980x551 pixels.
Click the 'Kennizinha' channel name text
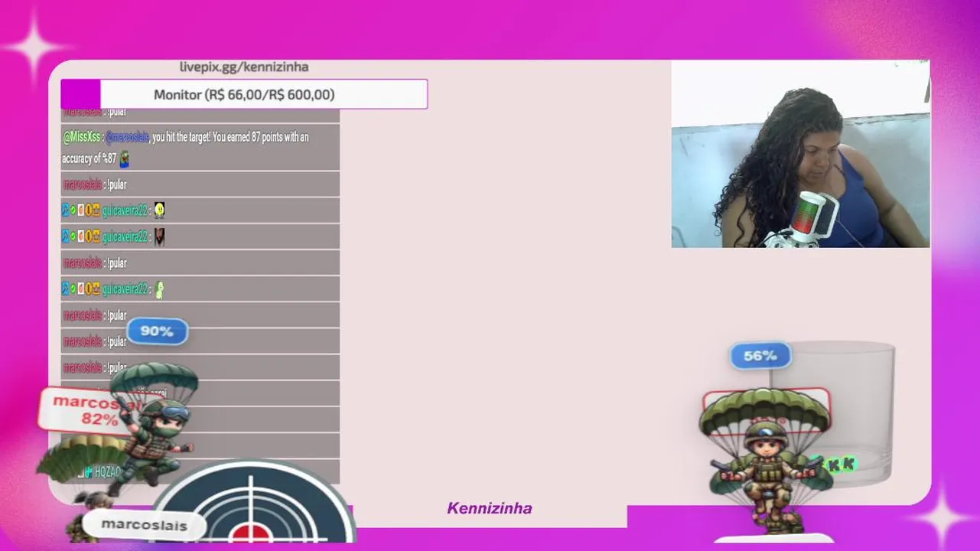click(490, 508)
